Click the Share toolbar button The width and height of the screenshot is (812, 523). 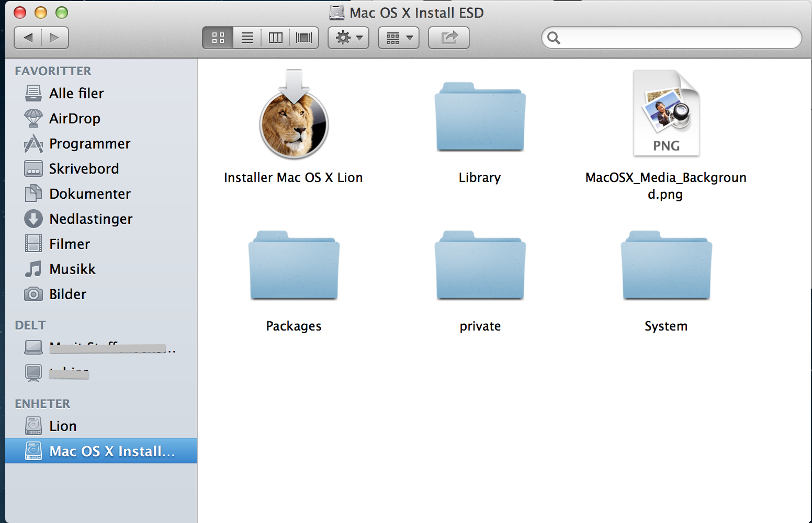[x=449, y=38]
